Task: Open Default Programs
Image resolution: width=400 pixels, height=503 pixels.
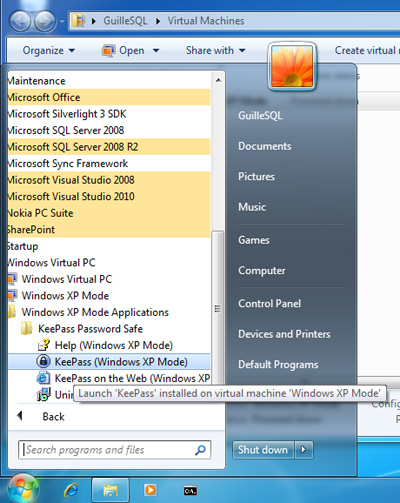Action: tap(278, 364)
